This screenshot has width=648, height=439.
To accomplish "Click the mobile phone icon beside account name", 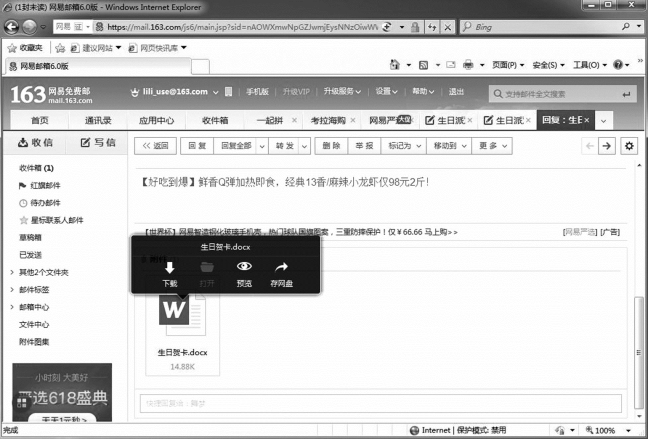I will tap(229, 91).
